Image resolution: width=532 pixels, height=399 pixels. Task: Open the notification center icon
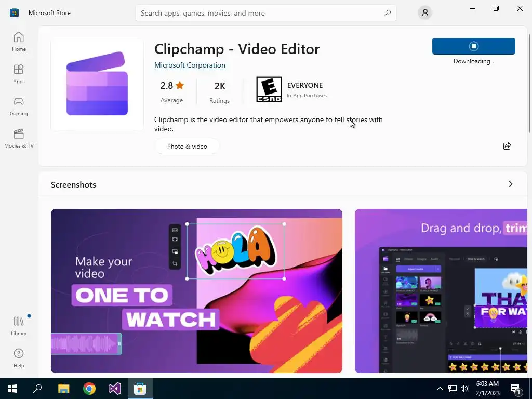516,389
